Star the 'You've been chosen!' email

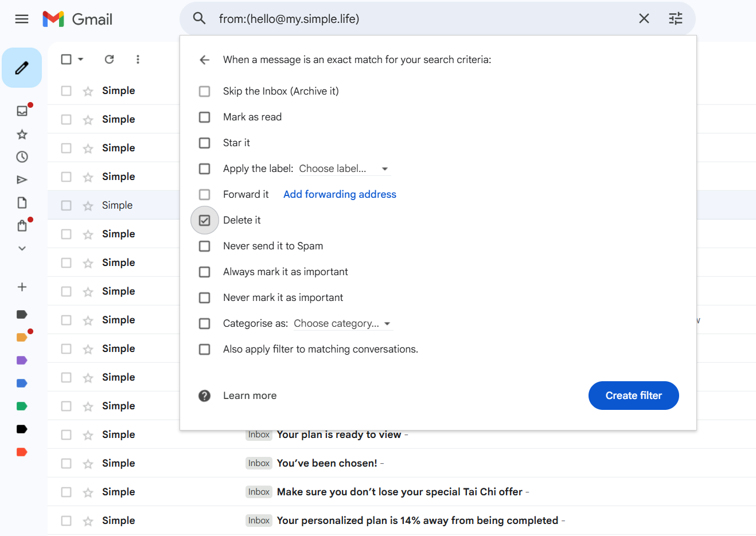pos(88,463)
